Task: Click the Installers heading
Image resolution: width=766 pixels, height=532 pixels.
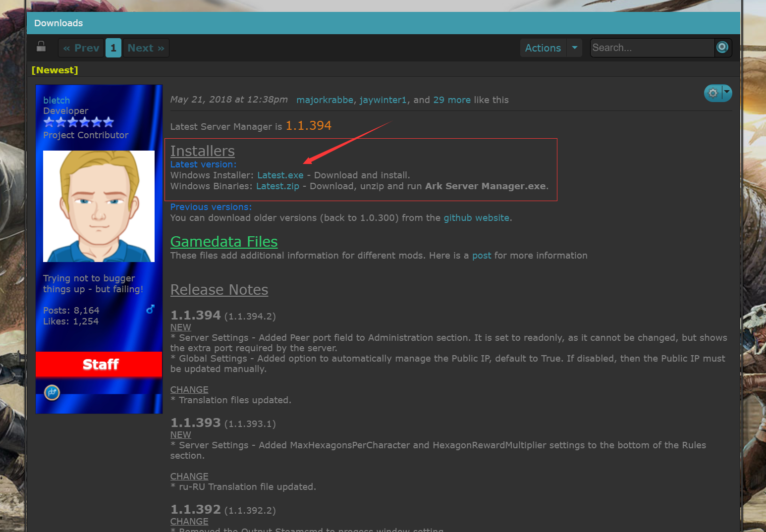Action: [x=203, y=151]
